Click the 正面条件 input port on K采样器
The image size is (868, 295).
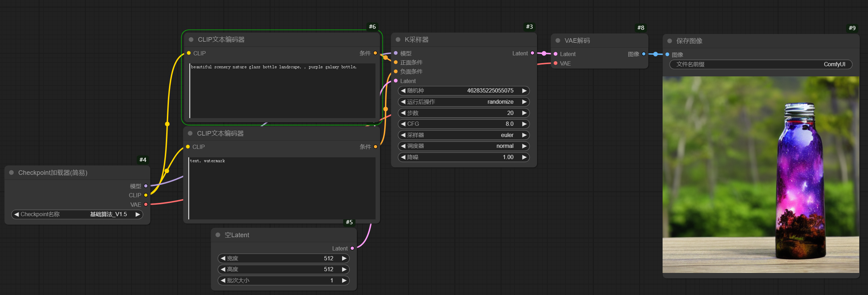pos(396,62)
